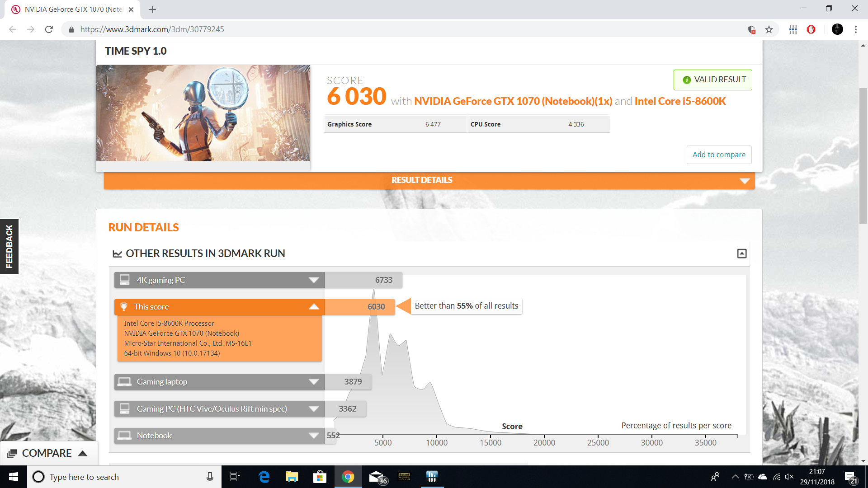Open the red Opera-style extension icon
Viewport: 868px width, 488px height.
point(811,29)
